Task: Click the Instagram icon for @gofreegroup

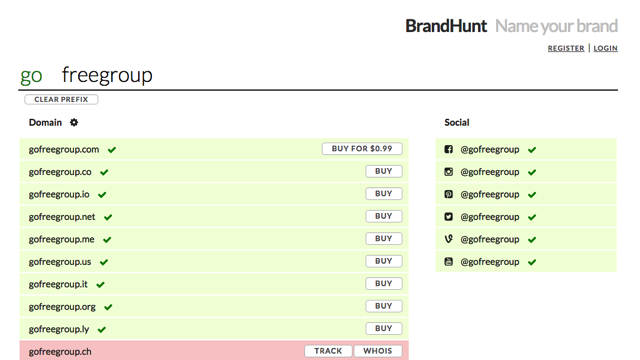Action: coord(449,172)
